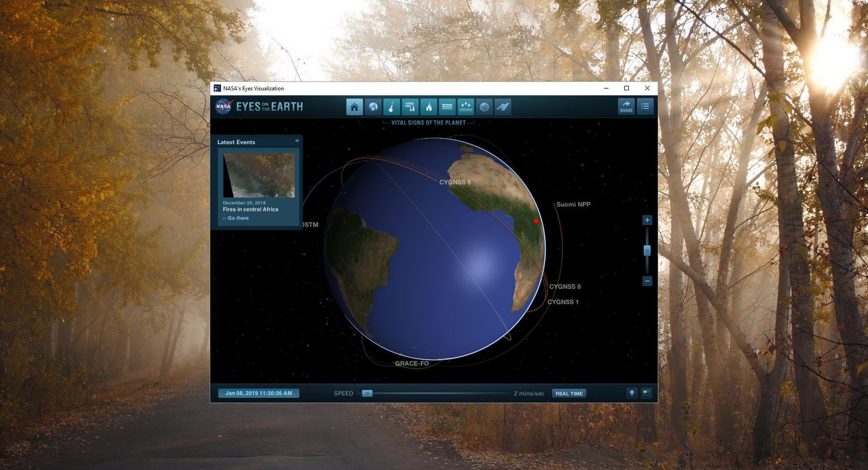Screen dimensions: 868x470
Task: Click the NASA's Eyes Visualization title bar icon
Action: 218,88
